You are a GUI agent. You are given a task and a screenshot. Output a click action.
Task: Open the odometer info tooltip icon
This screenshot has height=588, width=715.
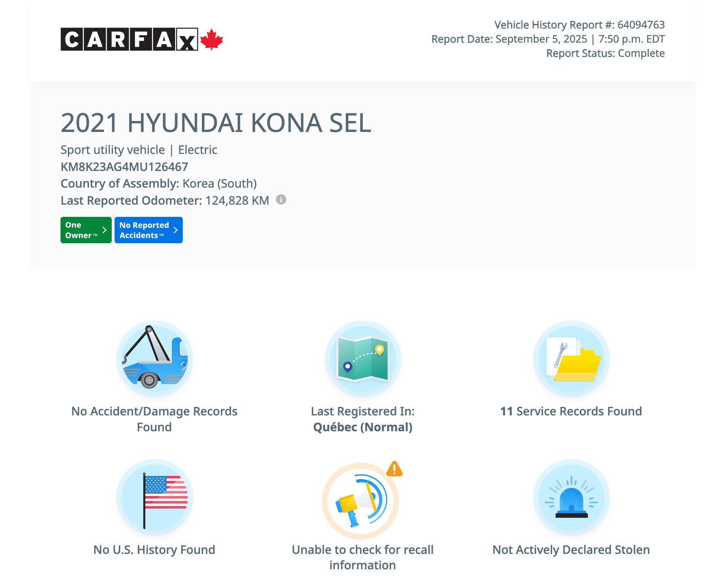[281, 200]
